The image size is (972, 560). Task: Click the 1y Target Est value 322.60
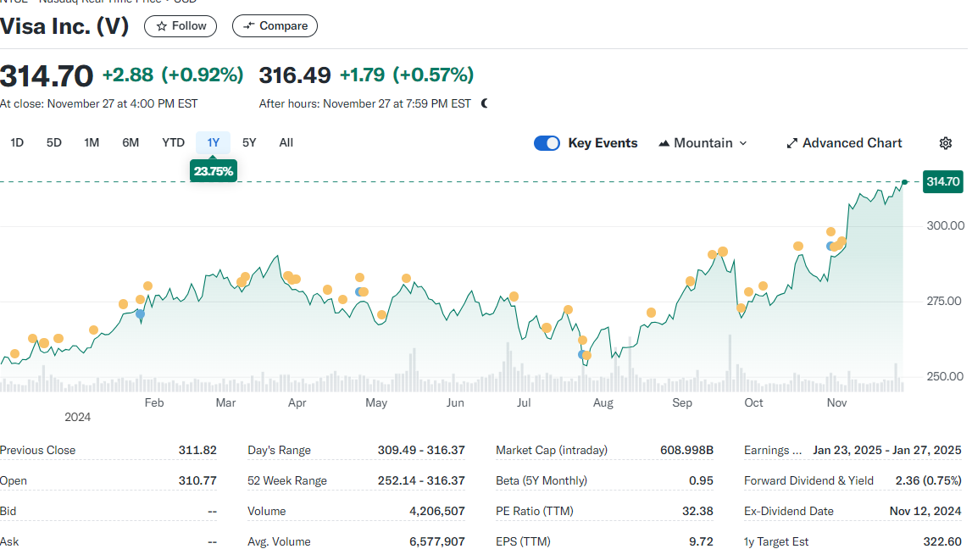pos(942,541)
